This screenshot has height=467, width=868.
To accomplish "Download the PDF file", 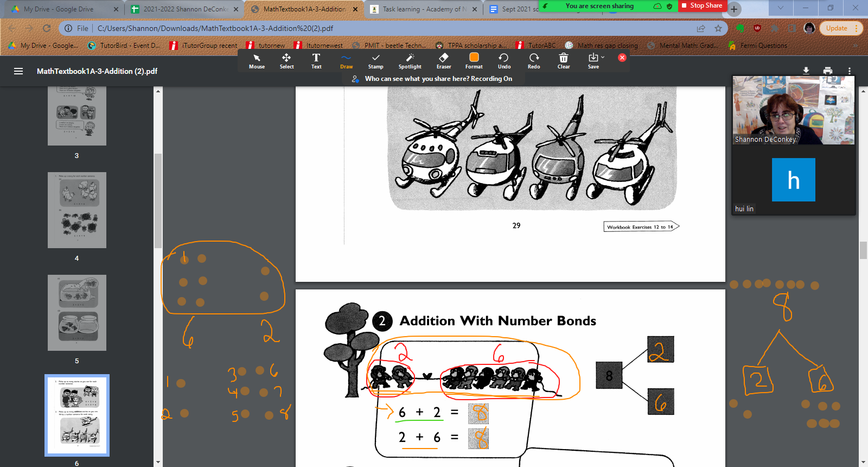I will pyautogui.click(x=806, y=71).
